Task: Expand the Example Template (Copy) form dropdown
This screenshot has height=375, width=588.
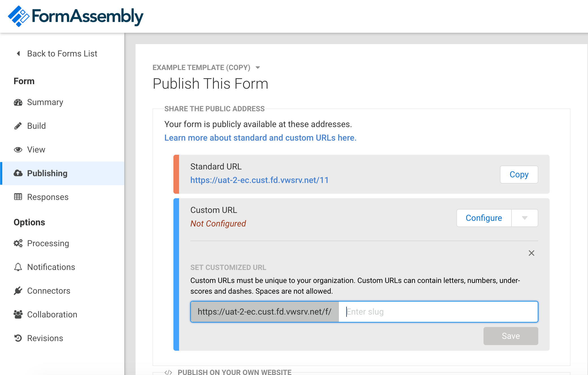Action: 258,67
